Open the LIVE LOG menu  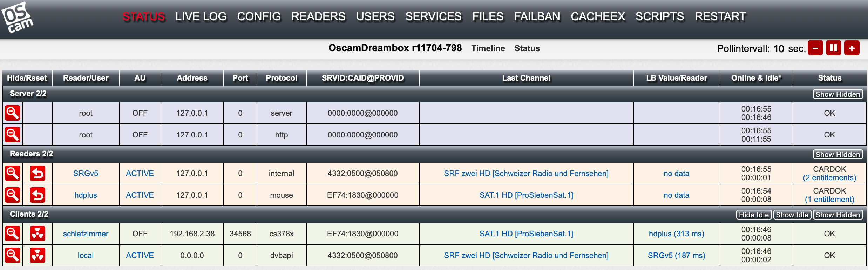pos(201,16)
